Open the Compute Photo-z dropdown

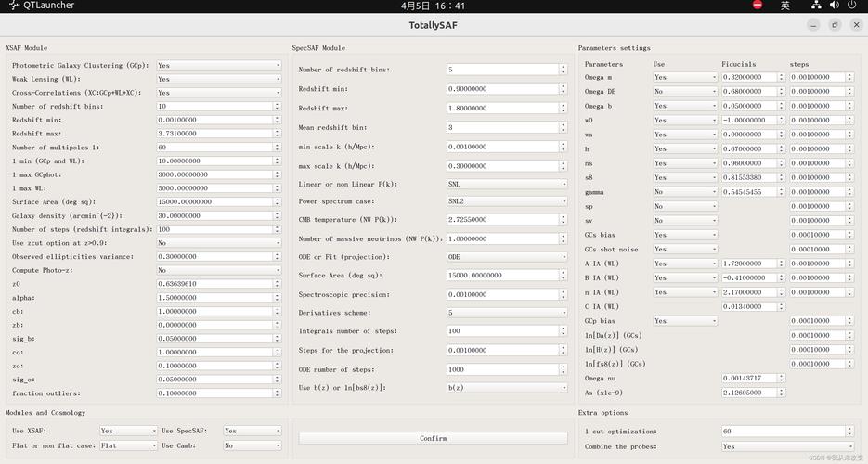(219, 270)
